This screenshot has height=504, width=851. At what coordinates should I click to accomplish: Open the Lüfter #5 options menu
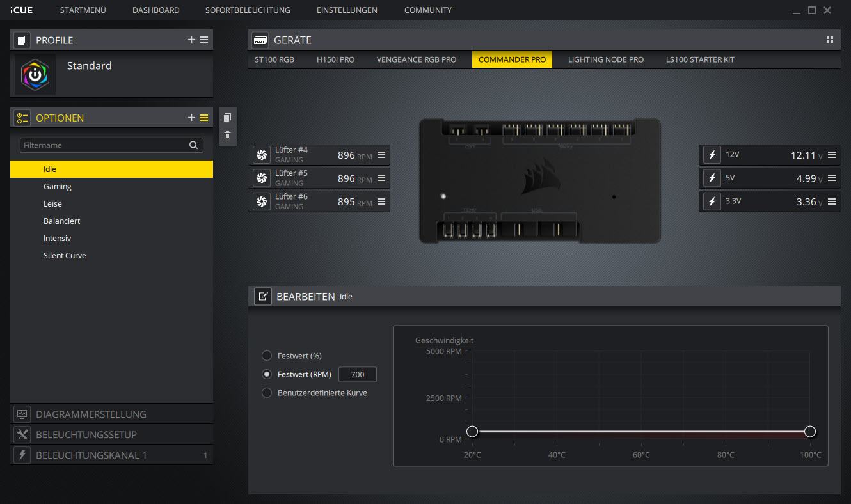click(381, 178)
